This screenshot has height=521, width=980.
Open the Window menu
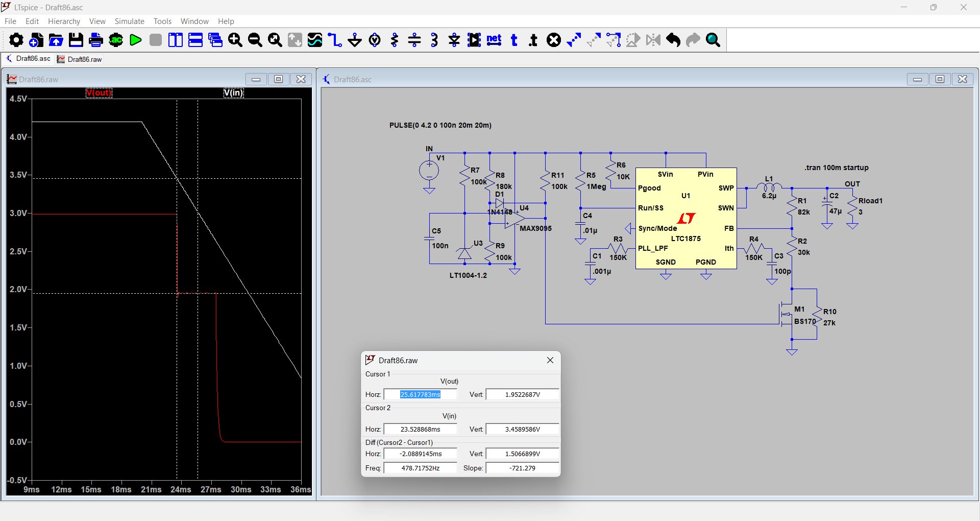[x=194, y=21]
